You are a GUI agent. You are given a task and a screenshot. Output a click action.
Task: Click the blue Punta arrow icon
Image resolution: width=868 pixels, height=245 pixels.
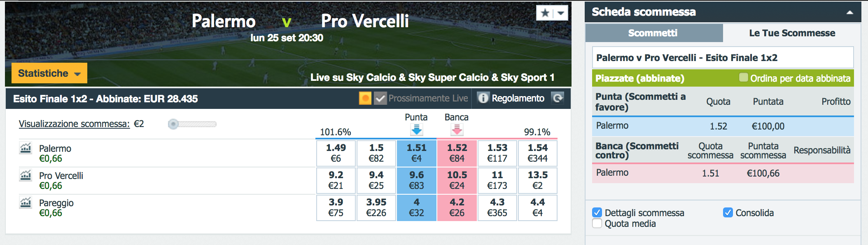pyautogui.click(x=416, y=130)
